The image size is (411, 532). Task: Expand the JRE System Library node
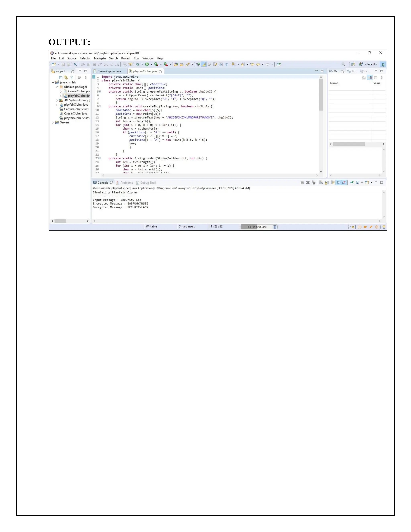coord(57,100)
